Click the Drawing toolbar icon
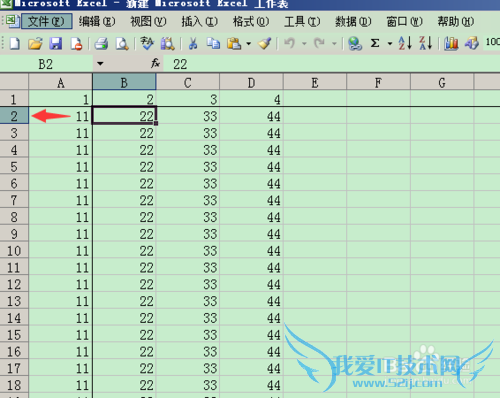The image size is (500, 398). (x=472, y=43)
